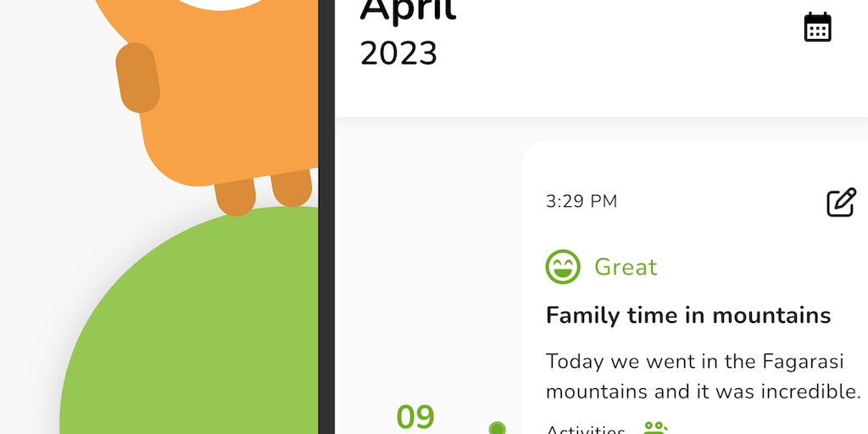This screenshot has height=434, width=868.
Task: Click the Activities label
Action: 585,429
